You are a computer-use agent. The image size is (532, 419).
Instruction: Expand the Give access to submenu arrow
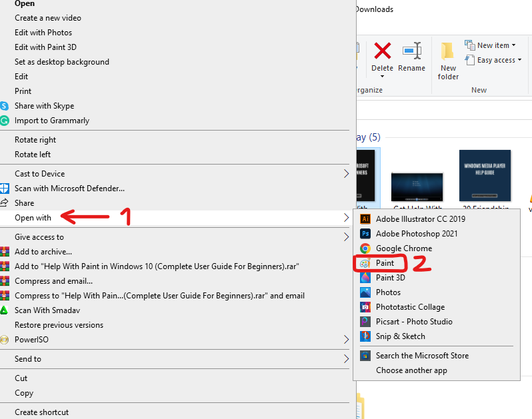(x=346, y=237)
